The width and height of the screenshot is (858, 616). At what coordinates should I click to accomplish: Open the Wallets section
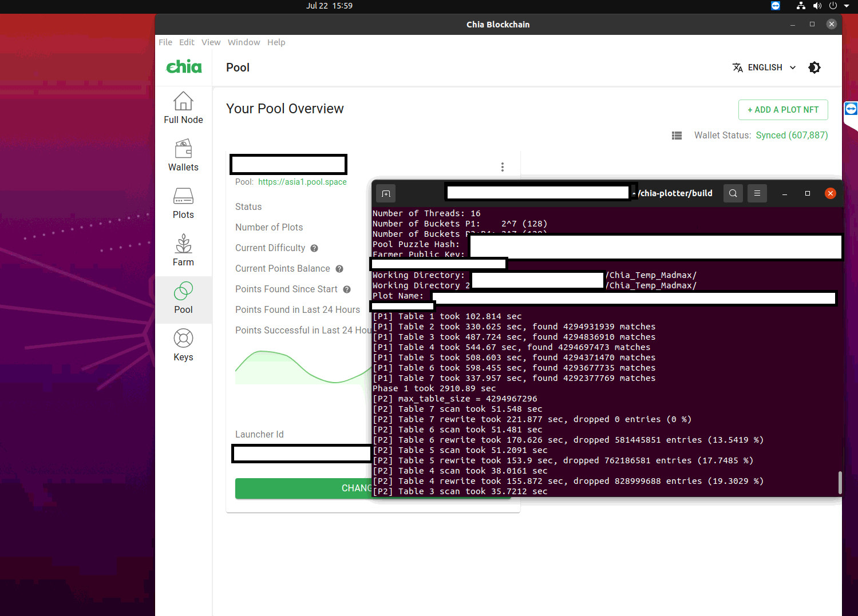(x=183, y=155)
